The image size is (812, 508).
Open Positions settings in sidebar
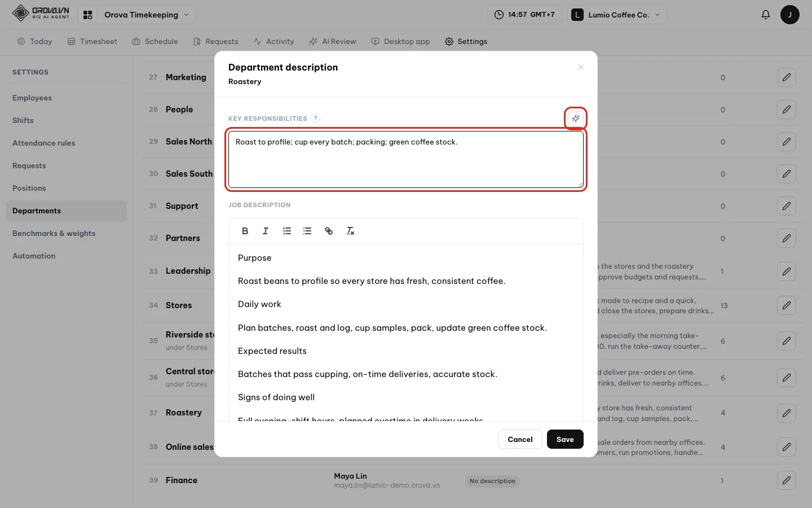click(x=66, y=188)
